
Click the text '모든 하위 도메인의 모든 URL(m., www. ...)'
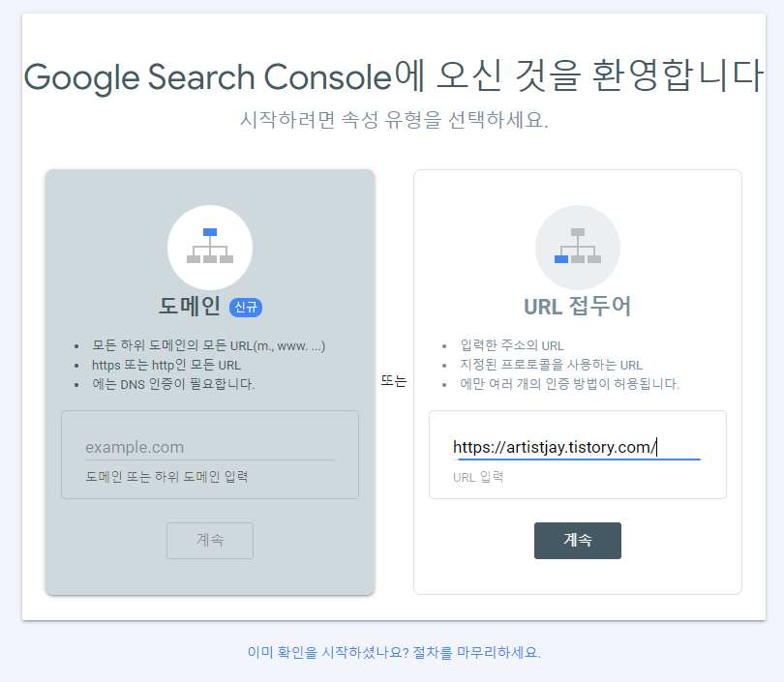pos(208,345)
